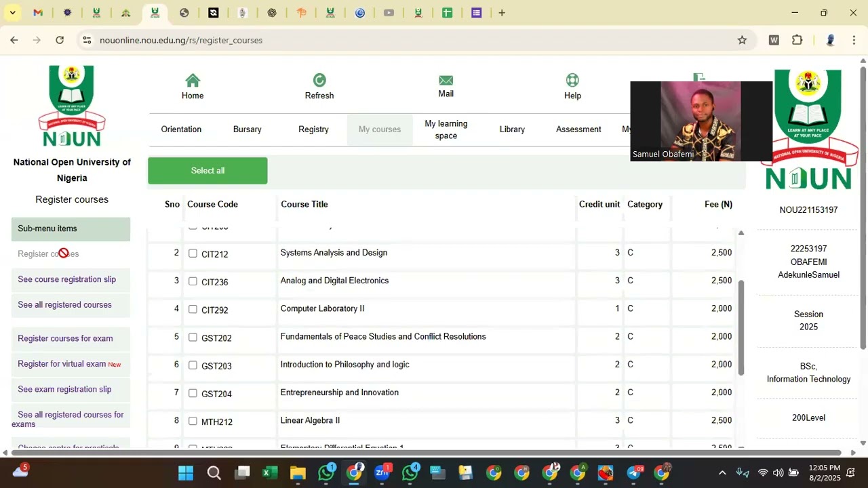This screenshot has width=868, height=488.
Task: Open a new browser tab
Action: pos(502,13)
